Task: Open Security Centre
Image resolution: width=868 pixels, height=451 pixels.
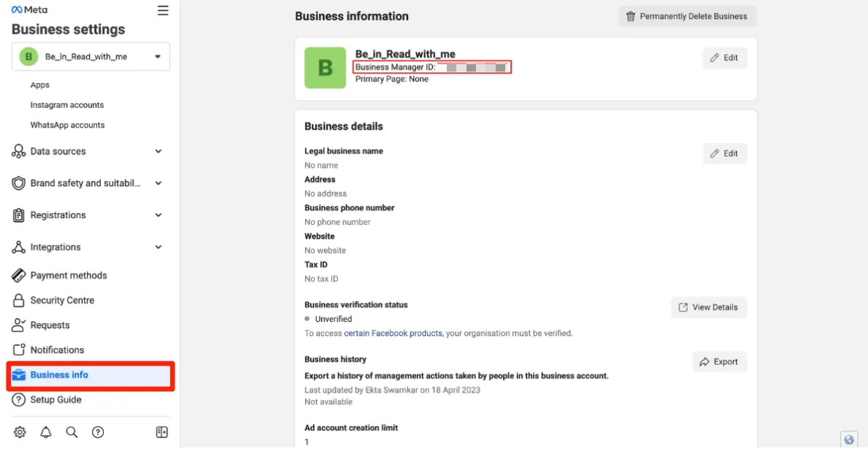Action: coord(62,300)
